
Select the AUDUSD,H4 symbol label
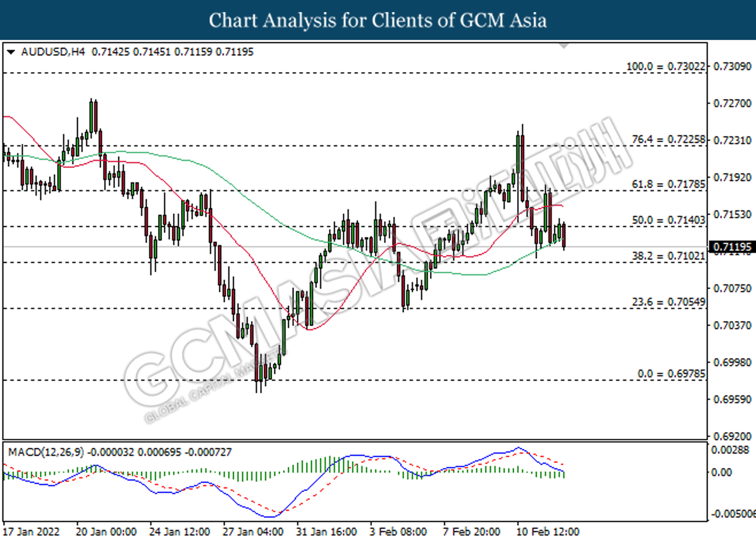[x=53, y=52]
